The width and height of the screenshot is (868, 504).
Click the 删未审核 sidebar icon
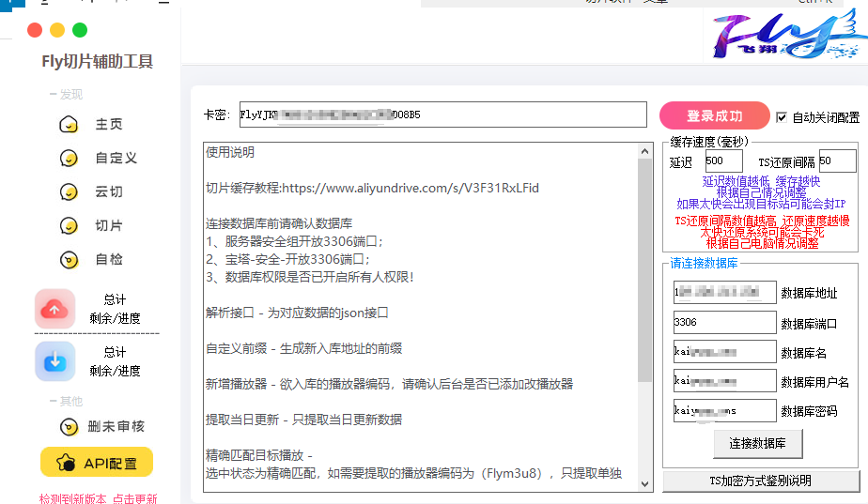tap(69, 426)
